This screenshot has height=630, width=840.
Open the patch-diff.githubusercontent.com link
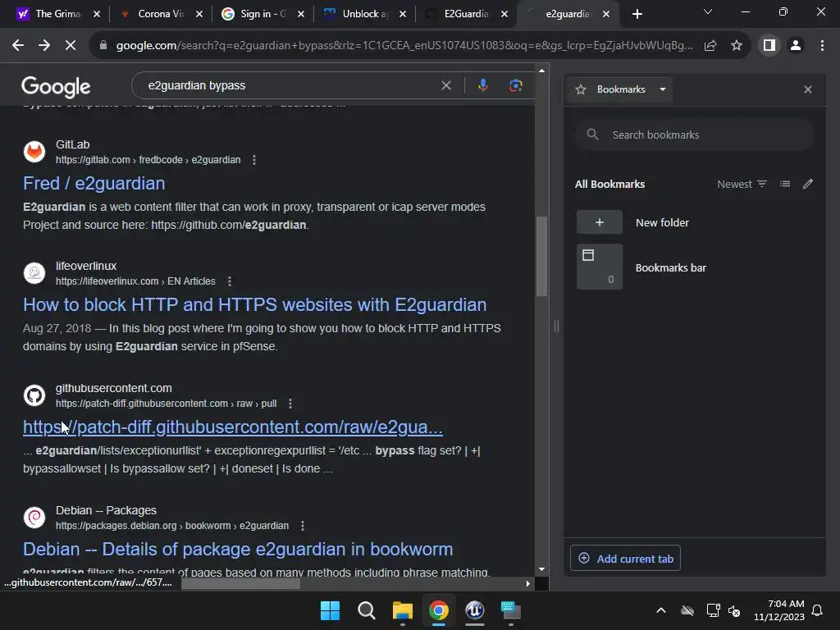tap(232, 427)
